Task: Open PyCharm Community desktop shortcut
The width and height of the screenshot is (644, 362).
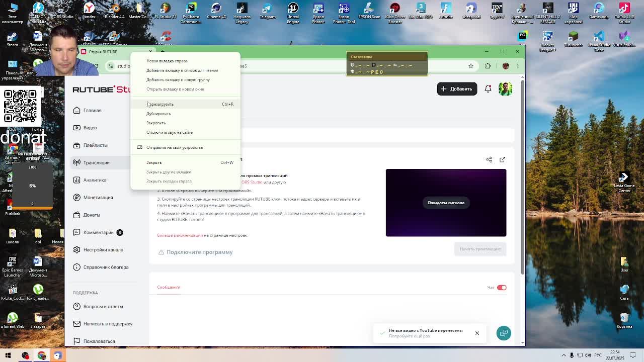Action: [191, 13]
